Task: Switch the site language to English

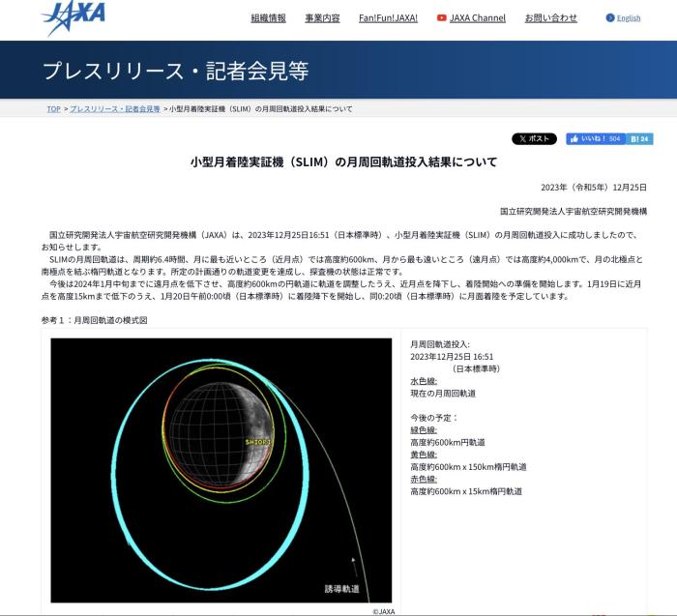Action: tap(629, 18)
